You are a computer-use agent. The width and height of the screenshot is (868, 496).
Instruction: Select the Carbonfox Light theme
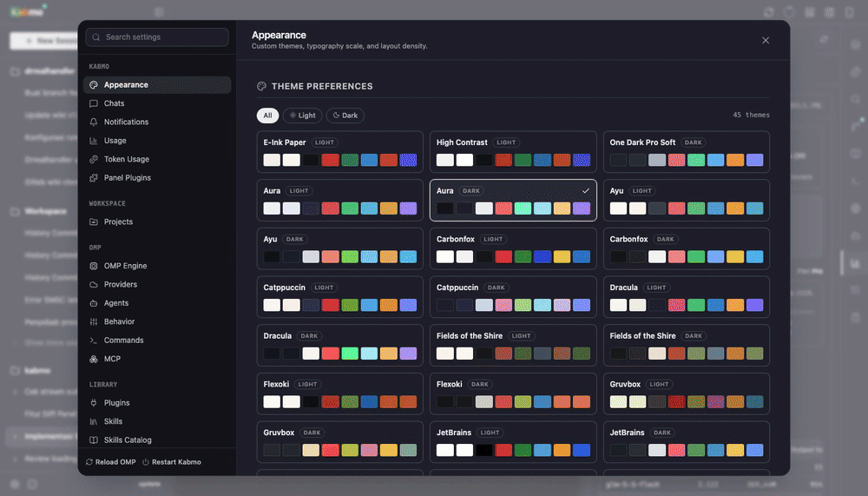513,248
